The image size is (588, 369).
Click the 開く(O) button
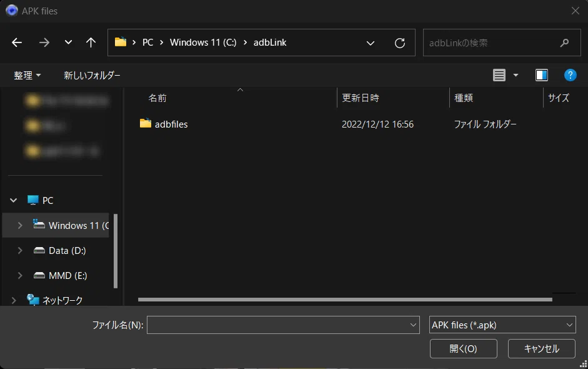[464, 349]
